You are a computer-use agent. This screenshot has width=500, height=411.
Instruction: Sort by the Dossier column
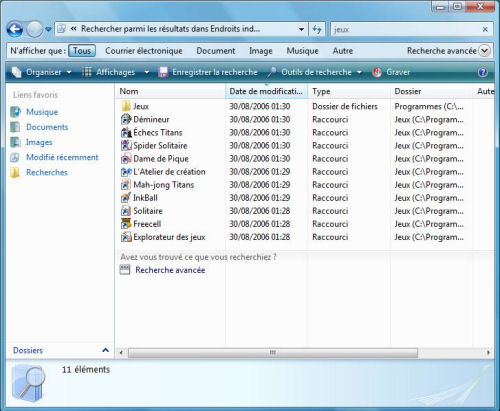click(432, 91)
